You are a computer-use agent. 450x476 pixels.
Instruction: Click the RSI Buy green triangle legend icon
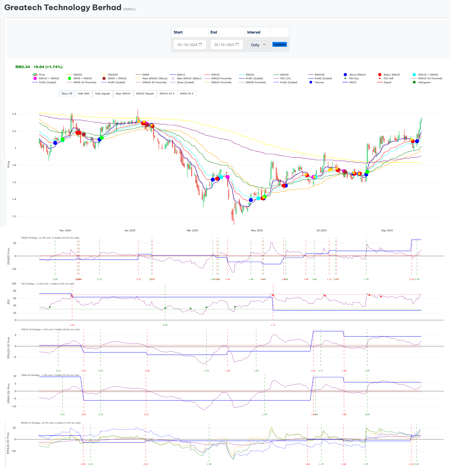click(345, 78)
